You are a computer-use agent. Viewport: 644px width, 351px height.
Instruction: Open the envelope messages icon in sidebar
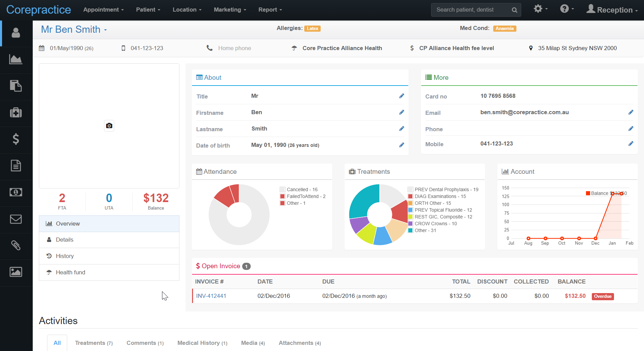[16, 219]
